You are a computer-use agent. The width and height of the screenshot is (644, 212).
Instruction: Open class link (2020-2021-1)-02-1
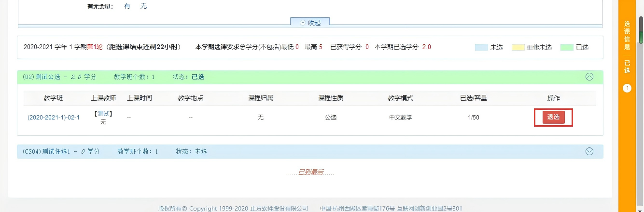click(x=54, y=118)
